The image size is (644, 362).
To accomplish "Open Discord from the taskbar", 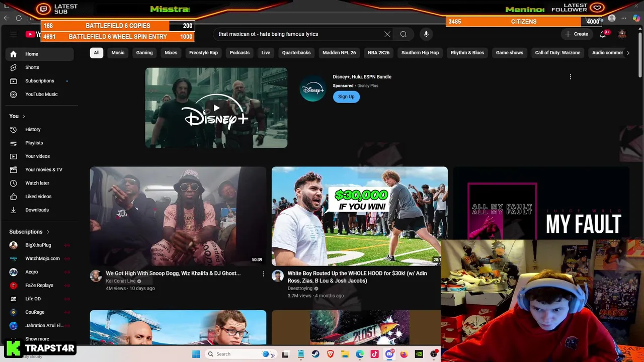I will (x=389, y=354).
